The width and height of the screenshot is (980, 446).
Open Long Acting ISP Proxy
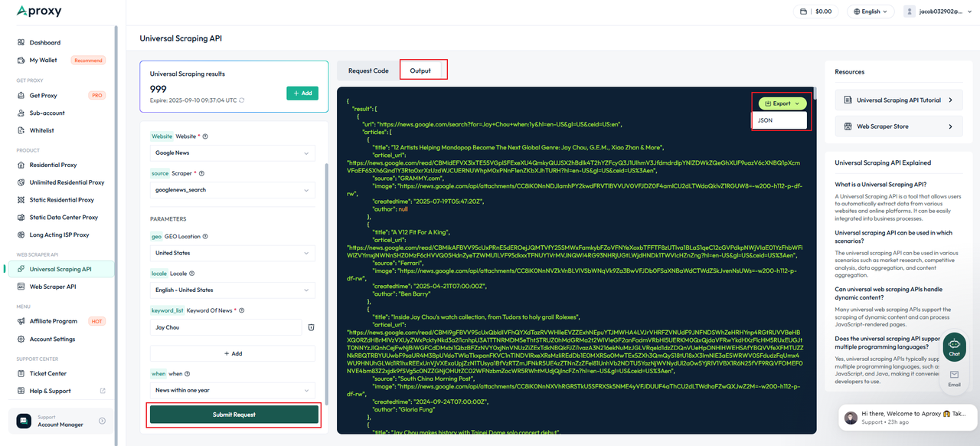[59, 235]
